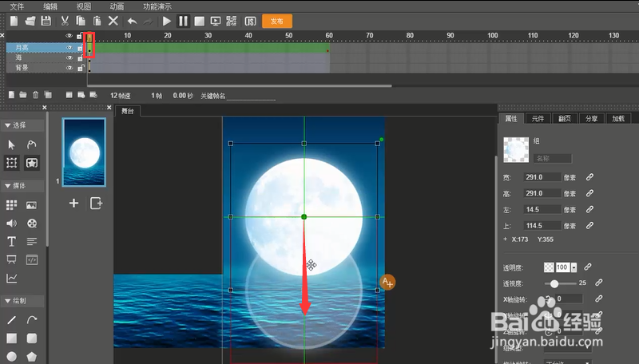The image size is (639, 364).
Task: Open the JS script editor icon
Action: click(x=250, y=22)
